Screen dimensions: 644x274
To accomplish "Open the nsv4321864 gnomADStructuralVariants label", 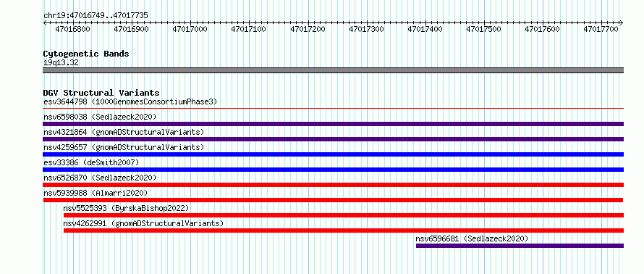I will (124, 132).
